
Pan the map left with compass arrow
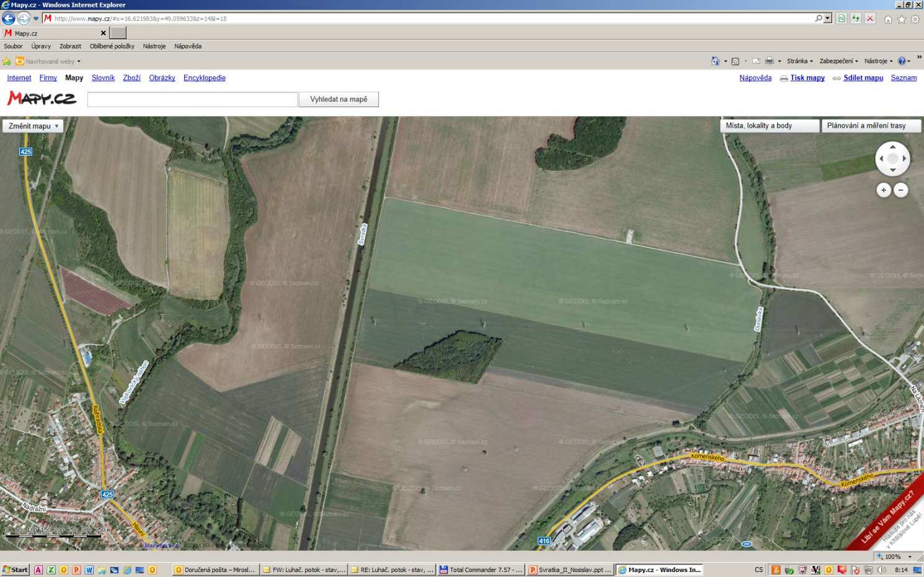(x=881, y=159)
